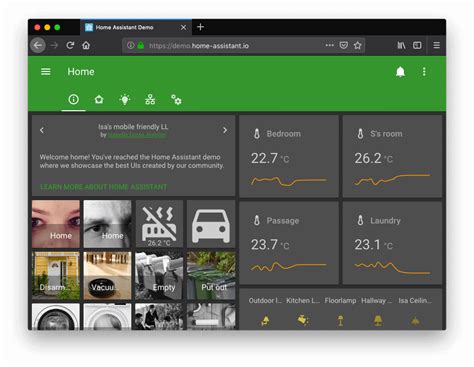474x367 pixels.
Task: Toggle the Firefox sidebar icon
Action: click(x=417, y=45)
